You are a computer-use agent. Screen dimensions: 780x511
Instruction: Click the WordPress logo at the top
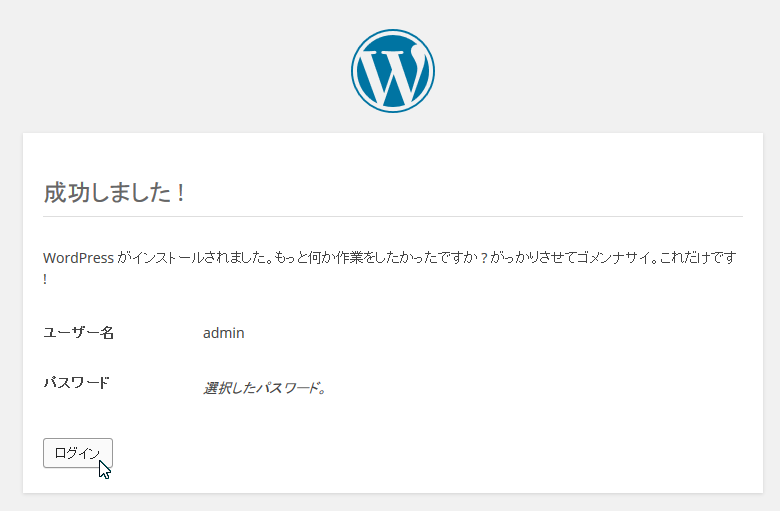point(392,70)
